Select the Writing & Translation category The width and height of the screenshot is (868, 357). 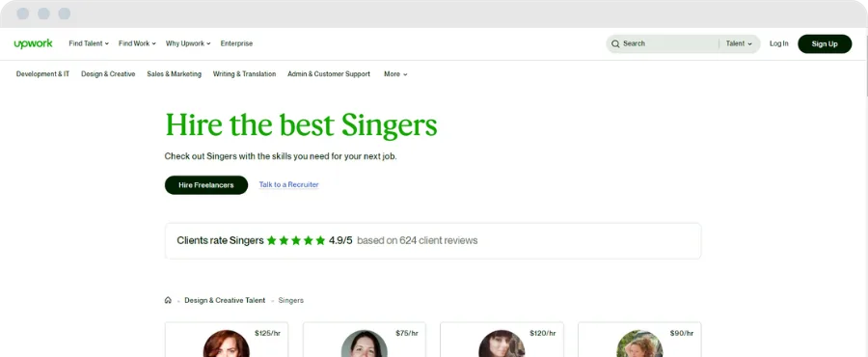tap(244, 73)
